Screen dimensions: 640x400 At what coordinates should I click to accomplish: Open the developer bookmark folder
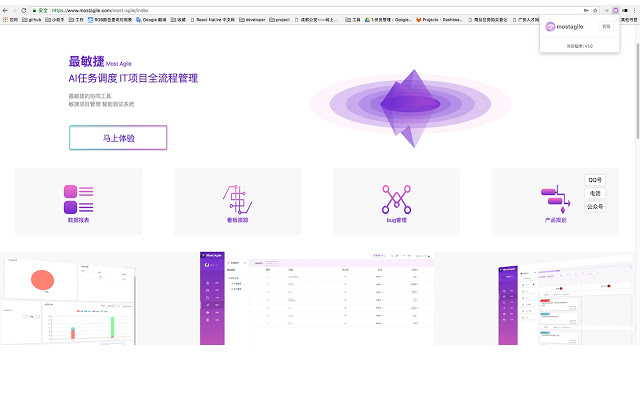tap(252, 19)
